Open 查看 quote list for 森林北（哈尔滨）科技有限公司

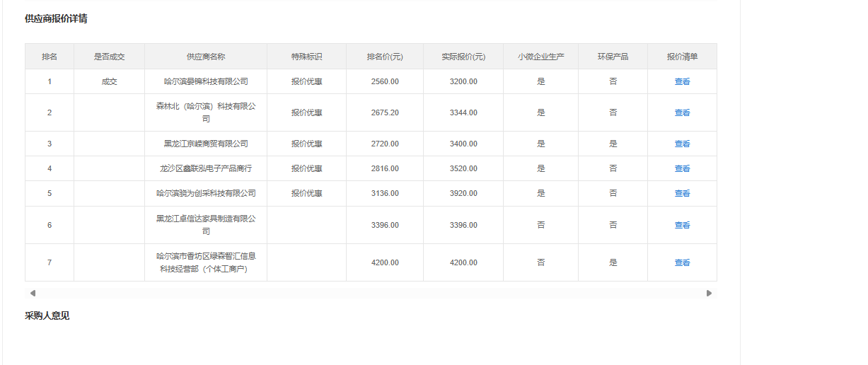(682, 112)
